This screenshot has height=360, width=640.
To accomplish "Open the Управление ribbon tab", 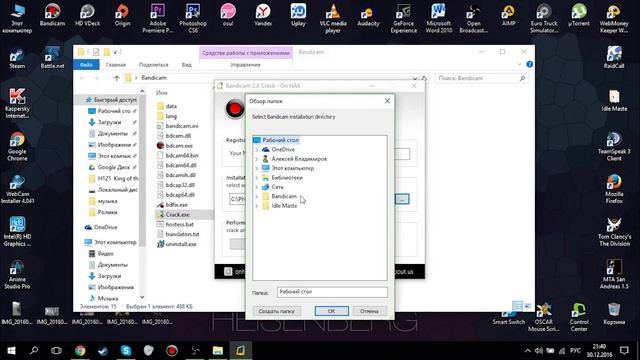I will coord(245,64).
